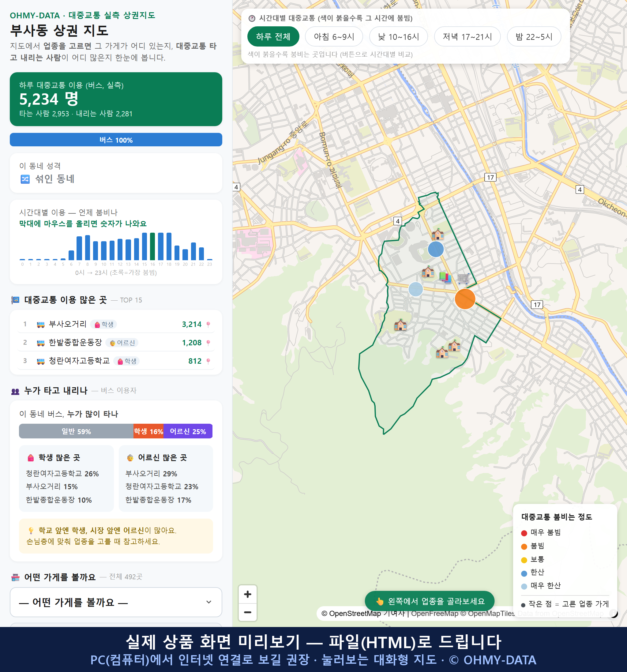Click the bus icon in the 한밭종합운동장 row

click(x=40, y=343)
